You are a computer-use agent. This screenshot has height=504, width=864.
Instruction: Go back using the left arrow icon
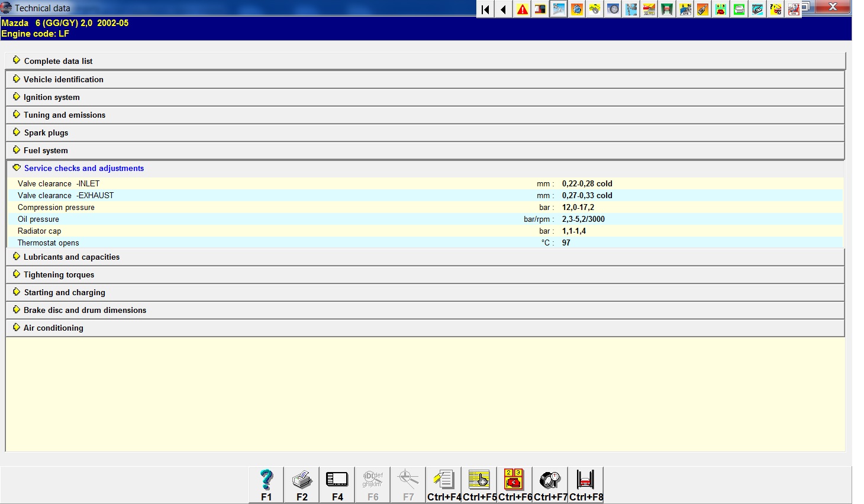tap(504, 9)
